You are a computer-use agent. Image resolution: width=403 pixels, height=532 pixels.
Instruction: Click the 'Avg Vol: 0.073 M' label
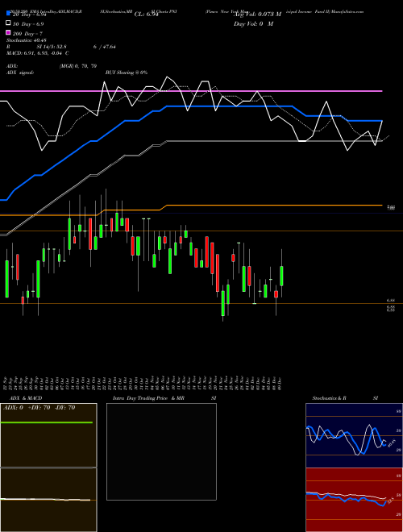(x=257, y=15)
